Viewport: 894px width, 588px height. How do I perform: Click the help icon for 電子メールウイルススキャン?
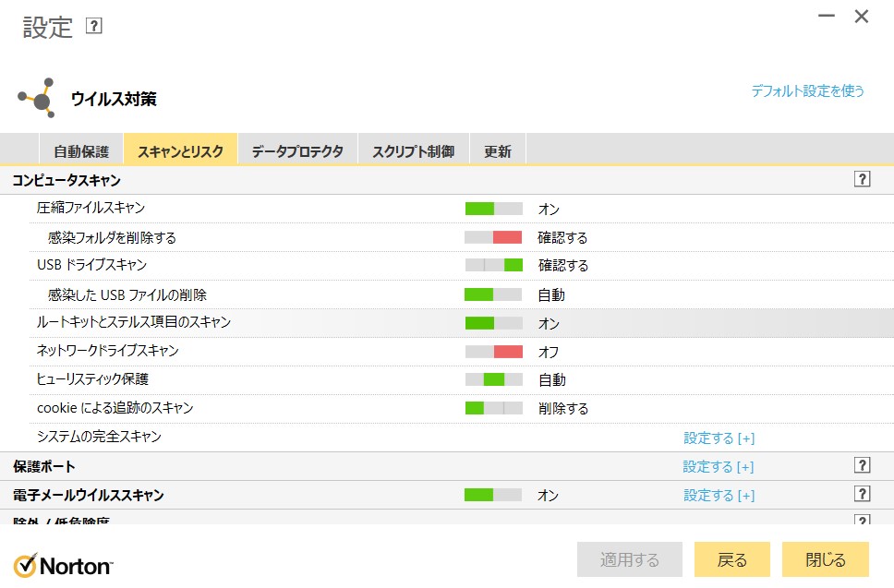(x=863, y=494)
